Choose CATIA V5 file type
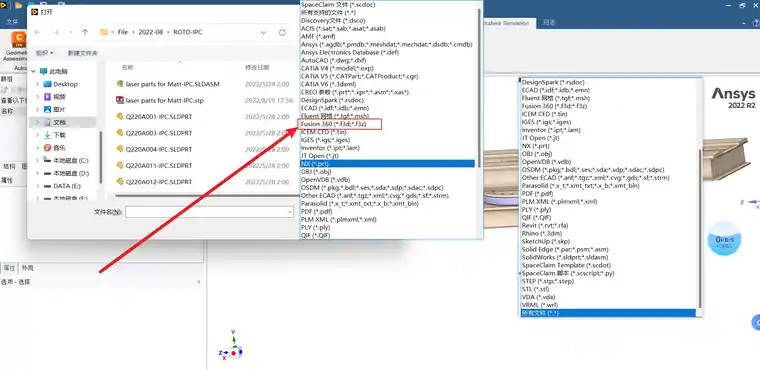This screenshot has height=370, width=760. coord(359,77)
